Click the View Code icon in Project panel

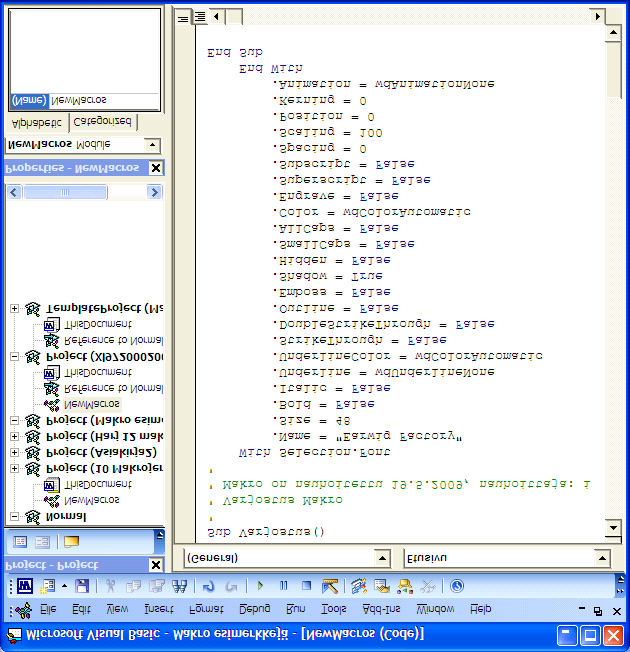[20, 541]
